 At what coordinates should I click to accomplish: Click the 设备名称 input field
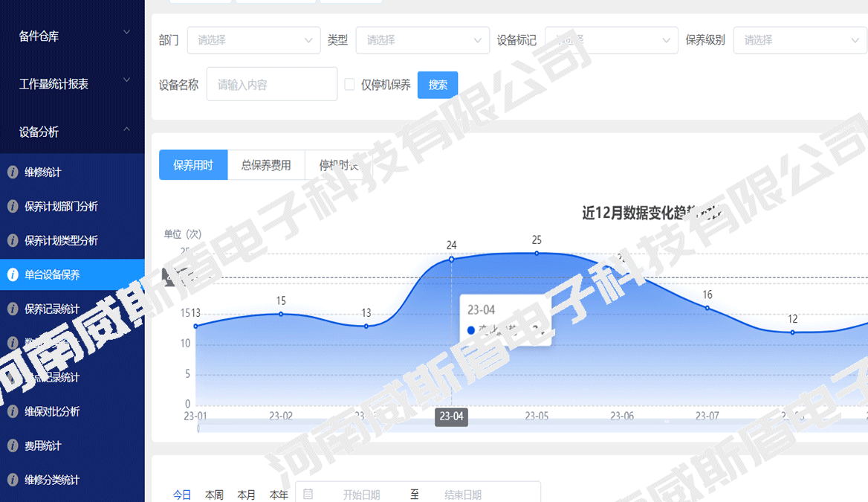(x=272, y=84)
